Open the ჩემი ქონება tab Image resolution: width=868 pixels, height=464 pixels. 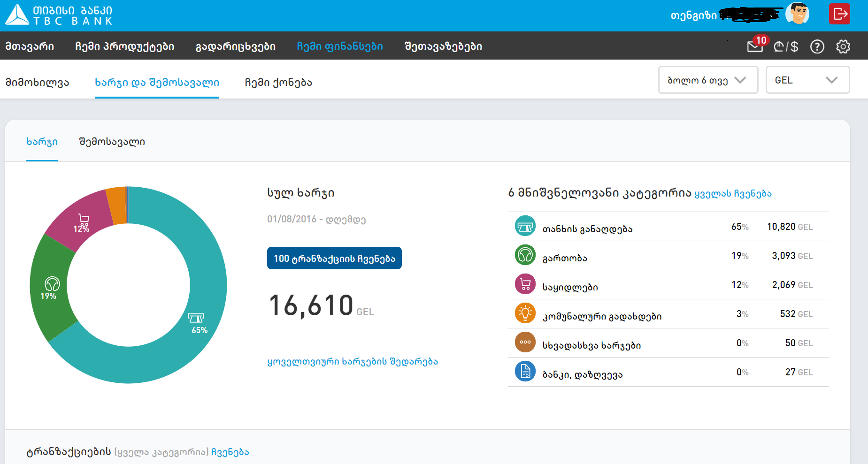[278, 83]
